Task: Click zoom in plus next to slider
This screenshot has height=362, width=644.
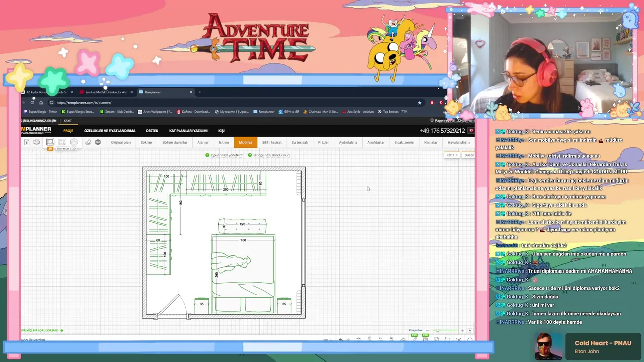Action: (x=462, y=330)
